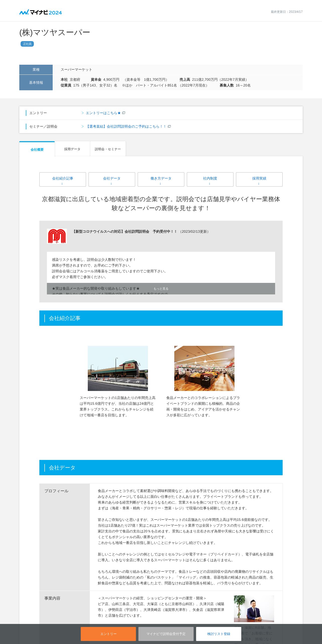
Task: Click external-window icon beside エントリーはこちら★
Action: tap(124, 113)
